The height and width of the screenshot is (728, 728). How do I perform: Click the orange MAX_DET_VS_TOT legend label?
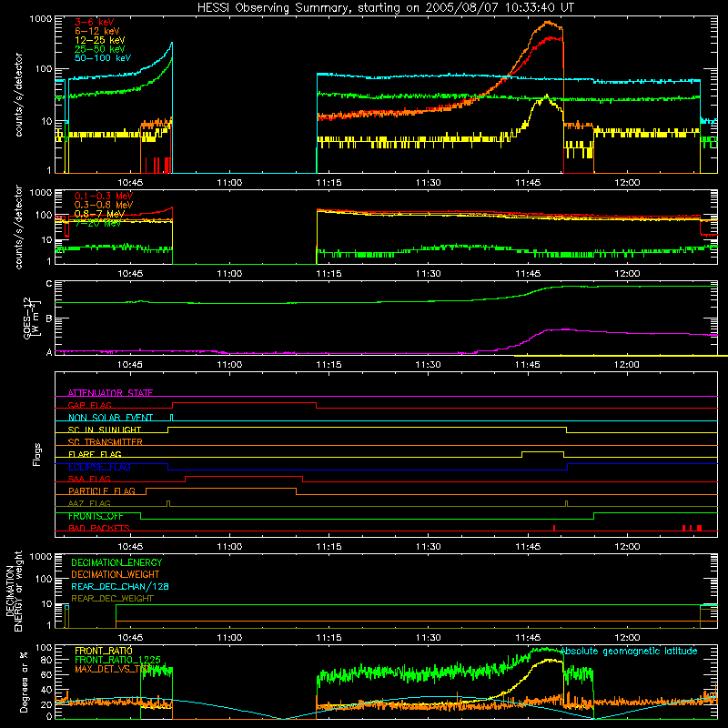[112, 669]
